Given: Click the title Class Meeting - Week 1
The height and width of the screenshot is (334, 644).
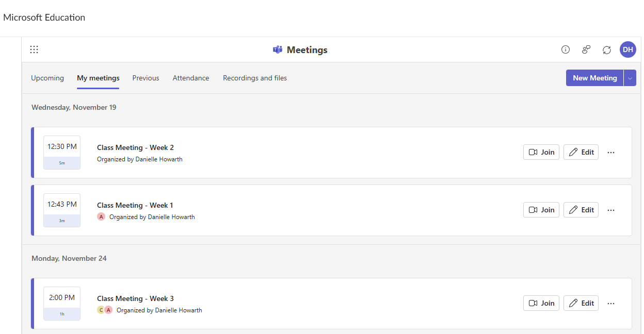Looking at the screenshot, I should (135, 205).
